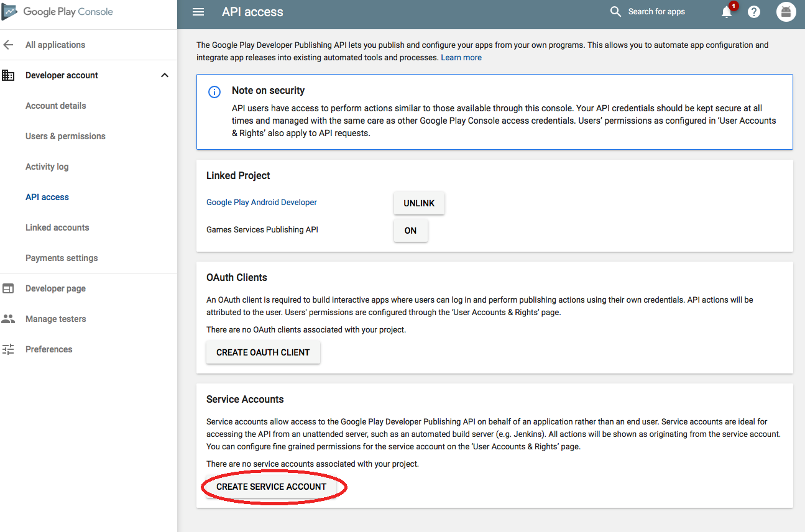Open the Google Play Android Developer link
The image size is (805, 532).
(x=261, y=202)
